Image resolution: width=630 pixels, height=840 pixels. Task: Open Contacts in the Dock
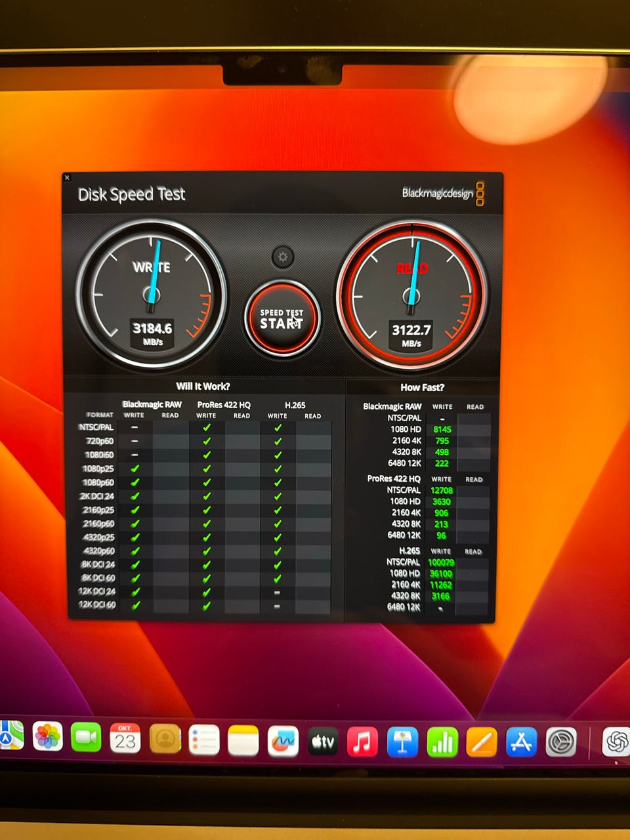[165, 740]
